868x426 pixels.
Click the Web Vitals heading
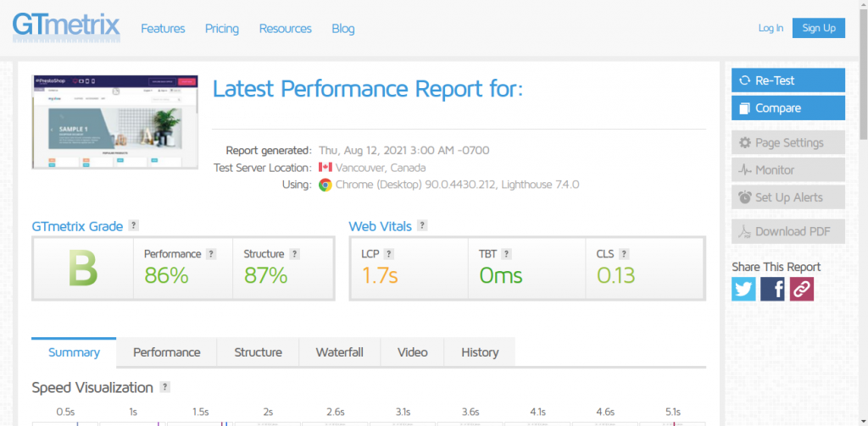coord(381,226)
